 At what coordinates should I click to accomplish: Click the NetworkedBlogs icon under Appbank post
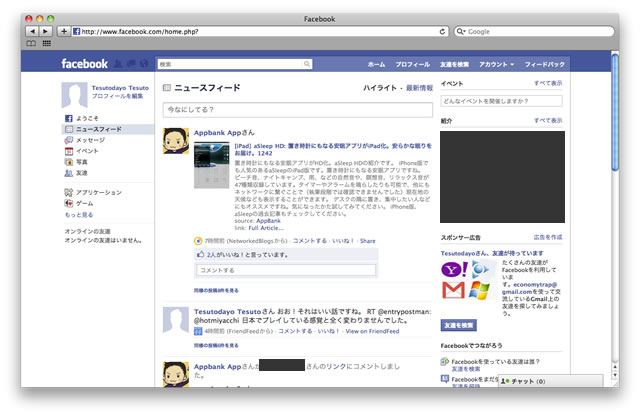[198, 241]
